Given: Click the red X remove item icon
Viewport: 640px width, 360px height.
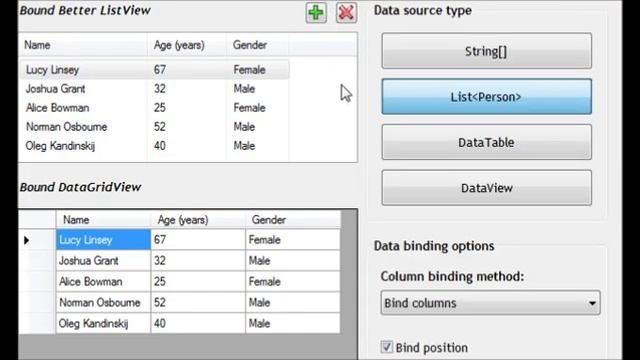Looking at the screenshot, I should point(346,13).
